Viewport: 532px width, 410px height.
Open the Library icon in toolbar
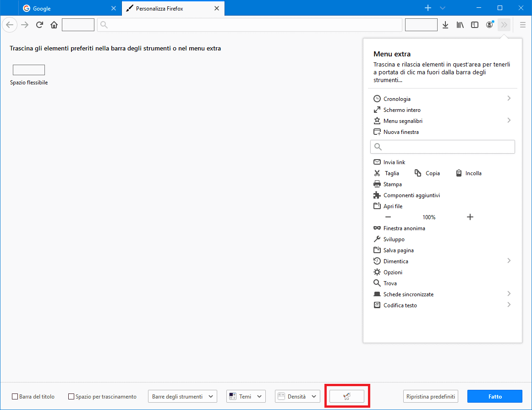(x=460, y=25)
